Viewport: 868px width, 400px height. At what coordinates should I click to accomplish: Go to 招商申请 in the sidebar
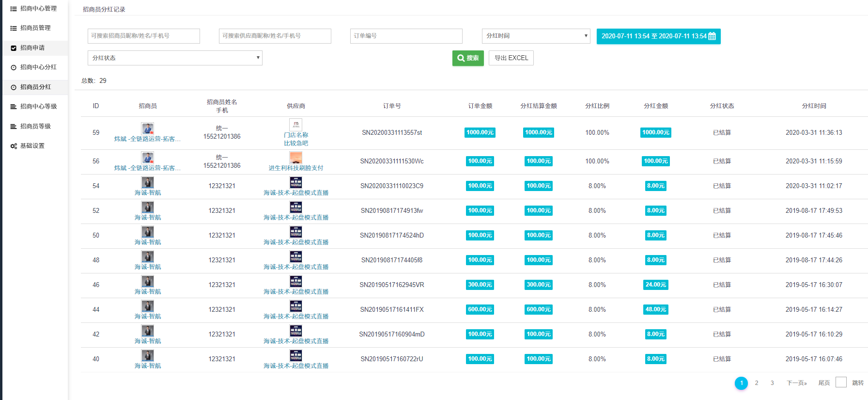(x=32, y=48)
